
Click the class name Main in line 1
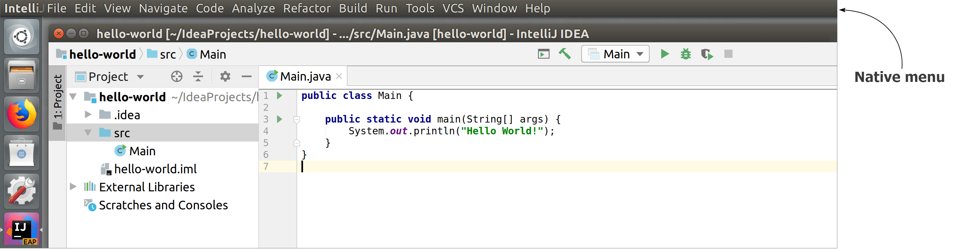point(390,96)
